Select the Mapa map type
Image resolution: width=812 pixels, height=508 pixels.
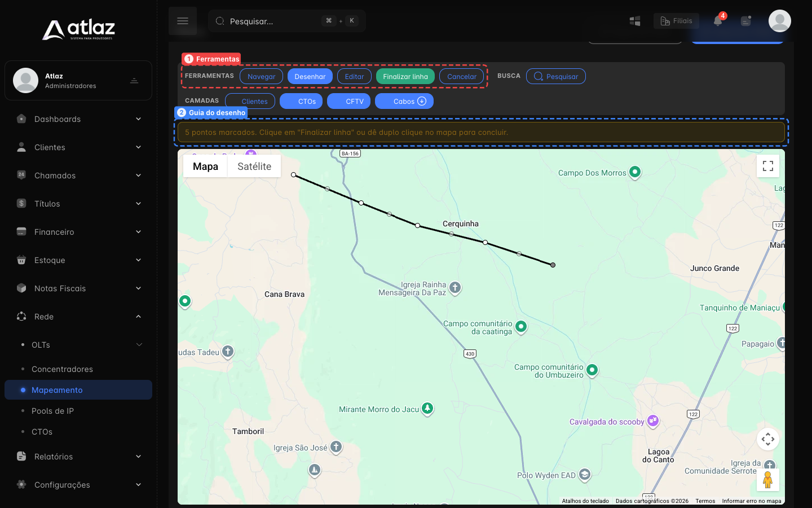(x=205, y=167)
